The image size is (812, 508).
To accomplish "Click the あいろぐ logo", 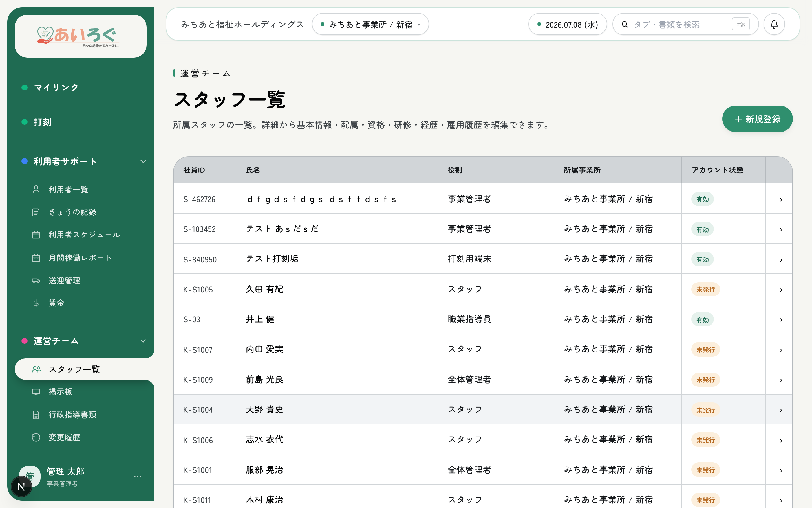I will tap(78, 36).
